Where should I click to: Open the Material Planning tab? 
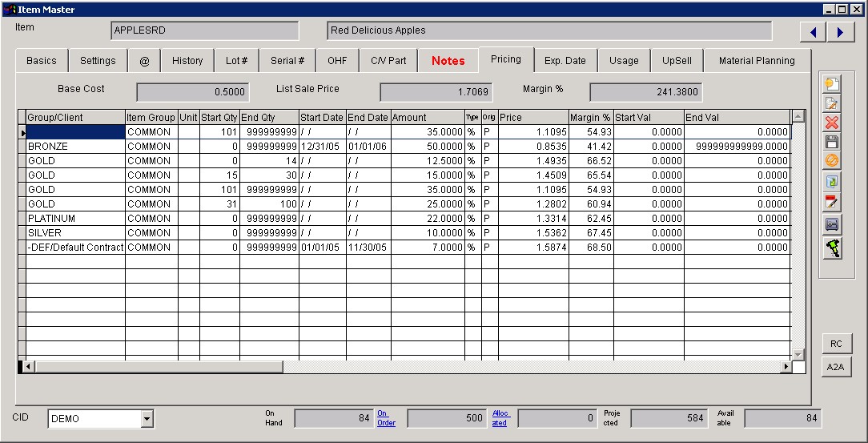point(756,61)
